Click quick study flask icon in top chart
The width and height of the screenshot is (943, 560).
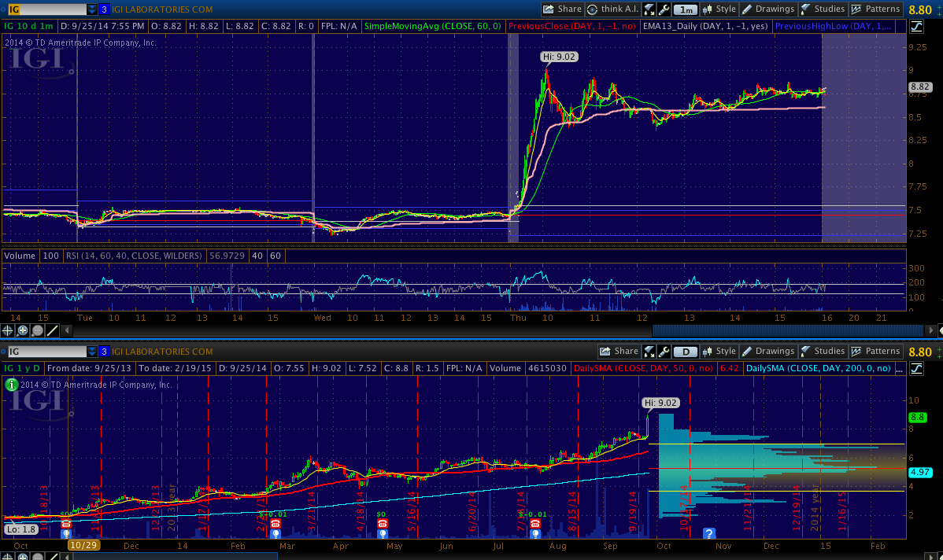649,9
